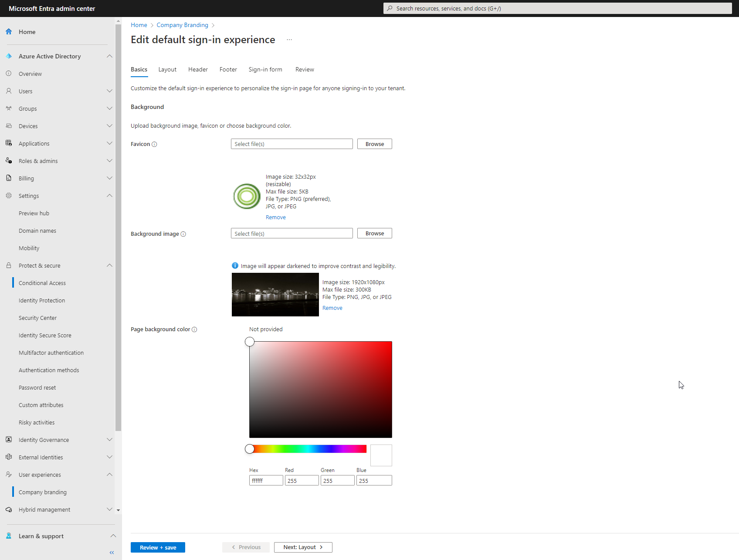Click the hue slider handle
Image resolution: width=739 pixels, height=560 pixels.
[250, 449]
